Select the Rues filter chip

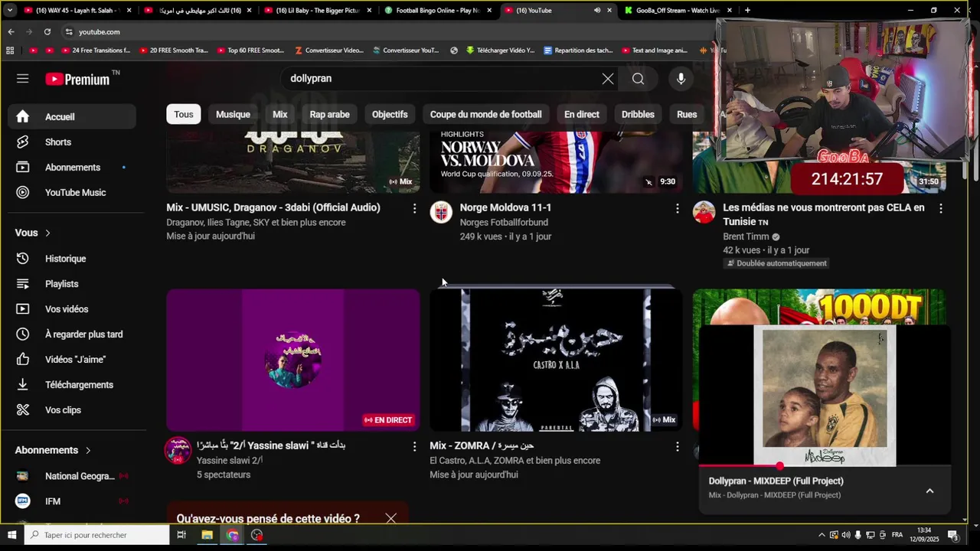[x=687, y=114]
